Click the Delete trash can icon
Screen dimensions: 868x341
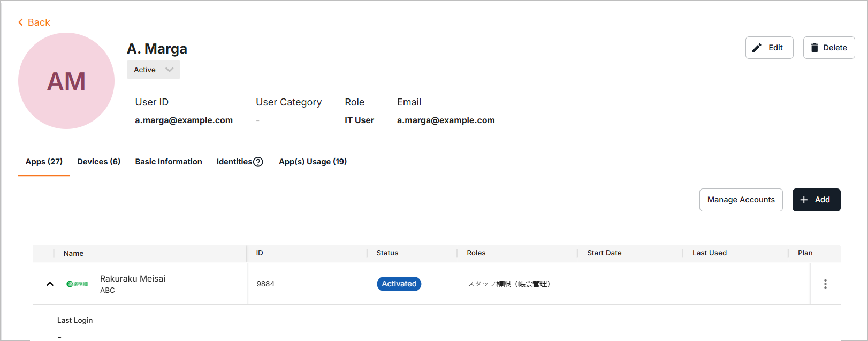pos(814,48)
